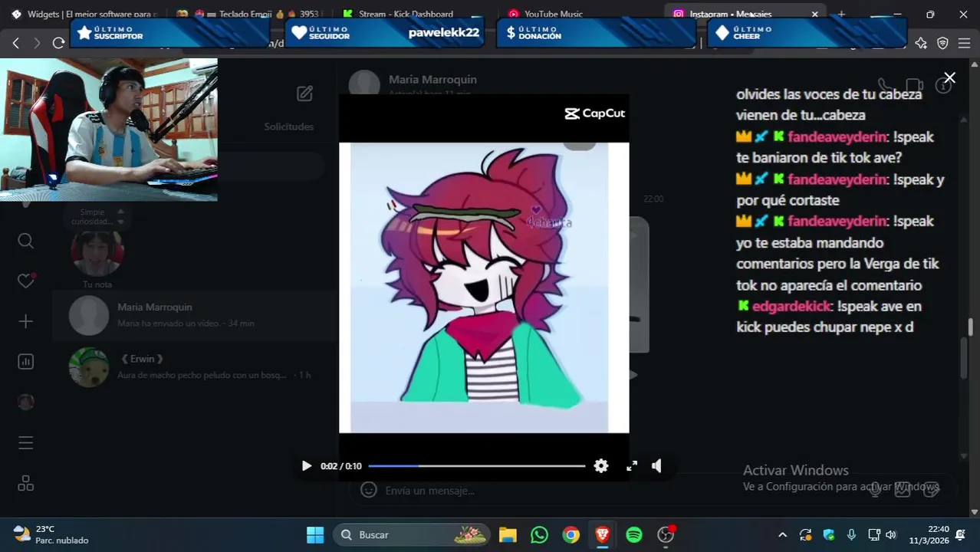
Task: Play the video in the viewer
Action: [x=306, y=466]
